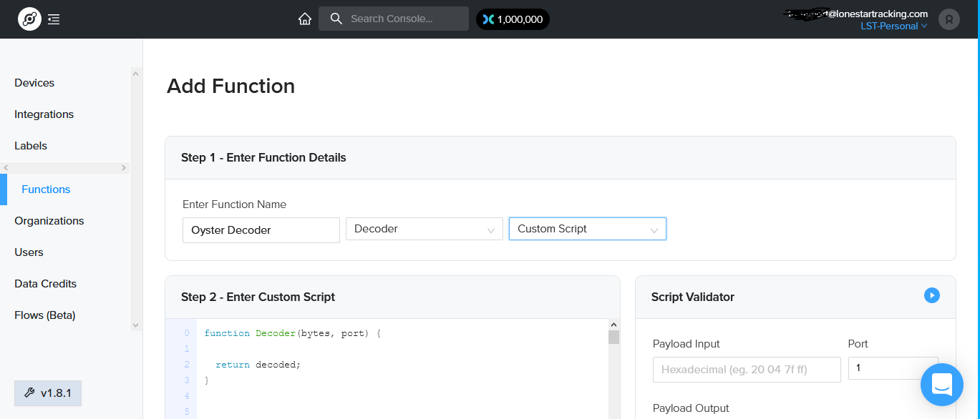Focus the Payload Input hexadecimal field

(746, 370)
